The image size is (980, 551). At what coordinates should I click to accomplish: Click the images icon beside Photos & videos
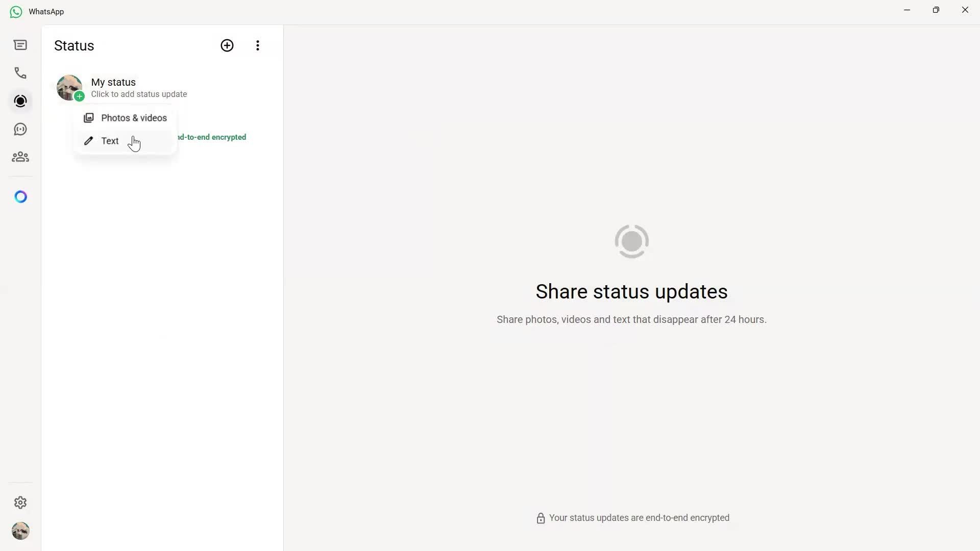click(x=88, y=118)
